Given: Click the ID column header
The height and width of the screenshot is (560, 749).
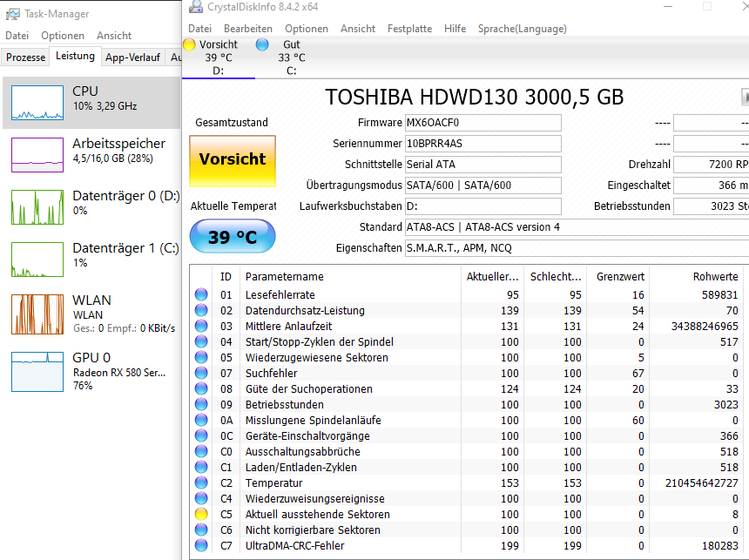Looking at the screenshot, I should [x=226, y=277].
